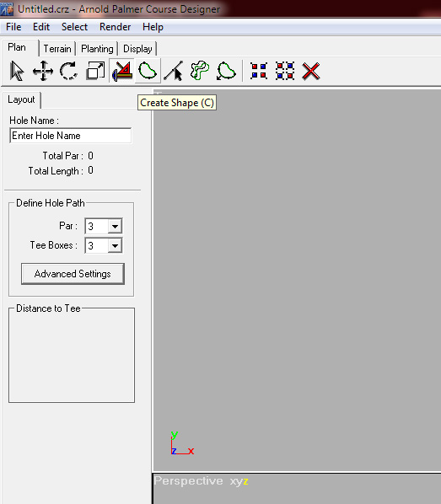Open the Par dropdown

coord(115,226)
